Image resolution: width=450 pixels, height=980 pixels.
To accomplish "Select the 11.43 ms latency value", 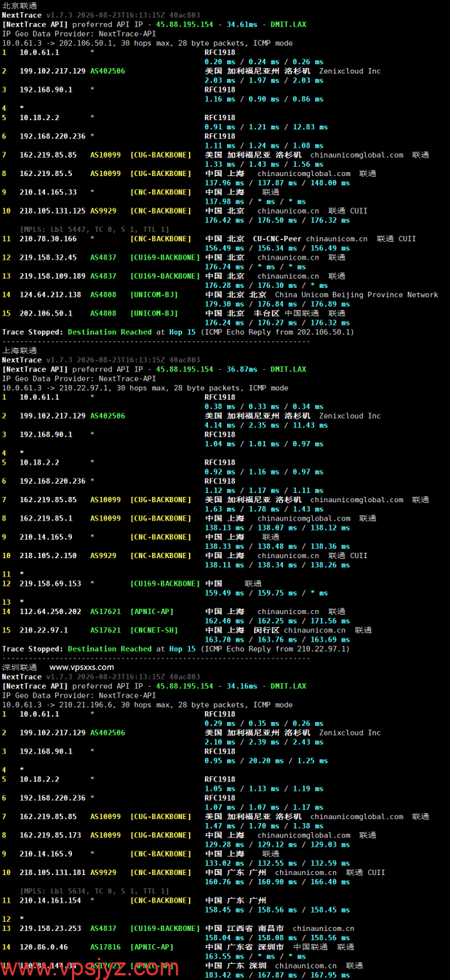I will [x=309, y=425].
